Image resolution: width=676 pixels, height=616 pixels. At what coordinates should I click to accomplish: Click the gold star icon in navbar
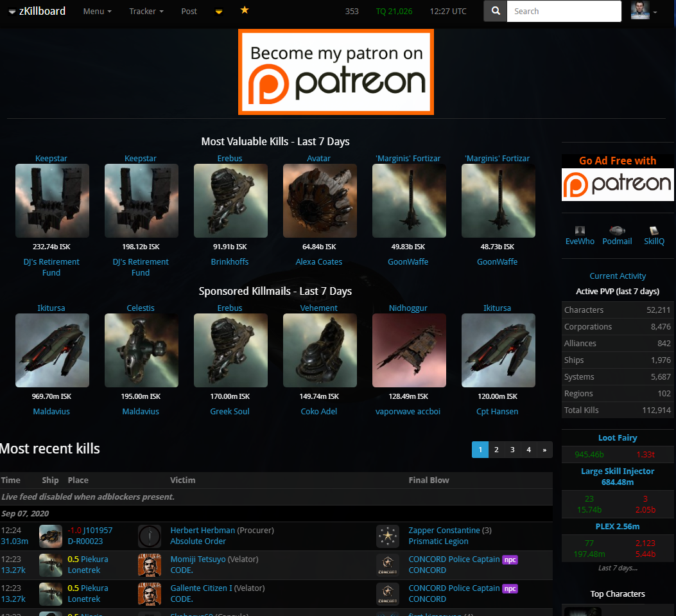(x=245, y=10)
